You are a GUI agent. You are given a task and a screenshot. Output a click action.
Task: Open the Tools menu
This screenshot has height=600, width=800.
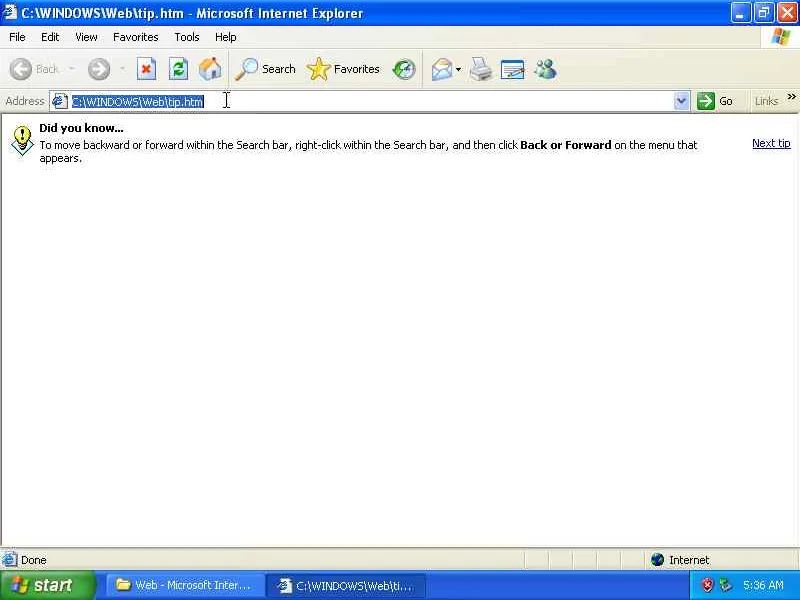click(x=187, y=37)
